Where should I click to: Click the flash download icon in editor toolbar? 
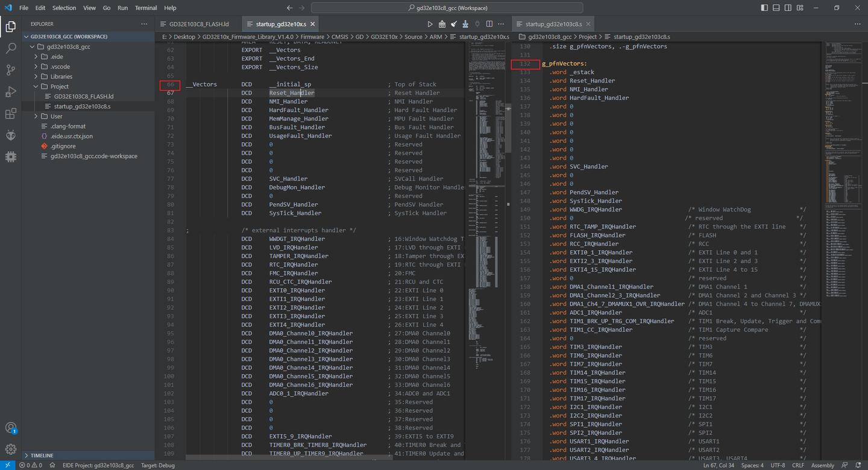click(465, 23)
